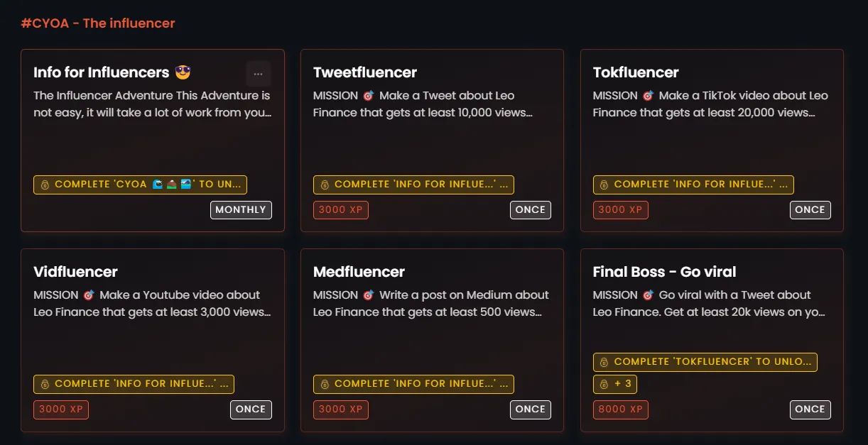Screen dimensions: 868x445
Task: Click the lock icon on Final Boss Tokfluencer badge
Action: [604, 362]
